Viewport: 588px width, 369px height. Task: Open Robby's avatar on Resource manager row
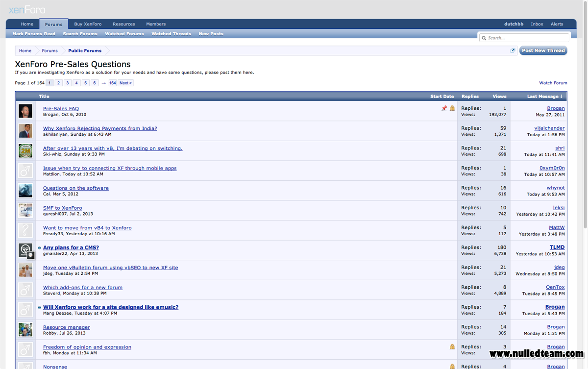coord(25,330)
